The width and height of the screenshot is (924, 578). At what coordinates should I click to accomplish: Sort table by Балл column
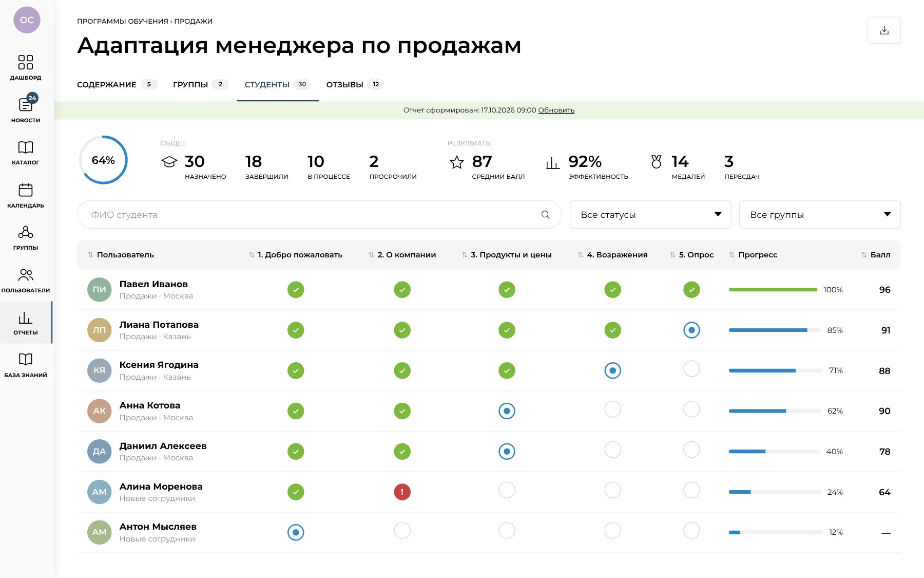tap(876, 255)
